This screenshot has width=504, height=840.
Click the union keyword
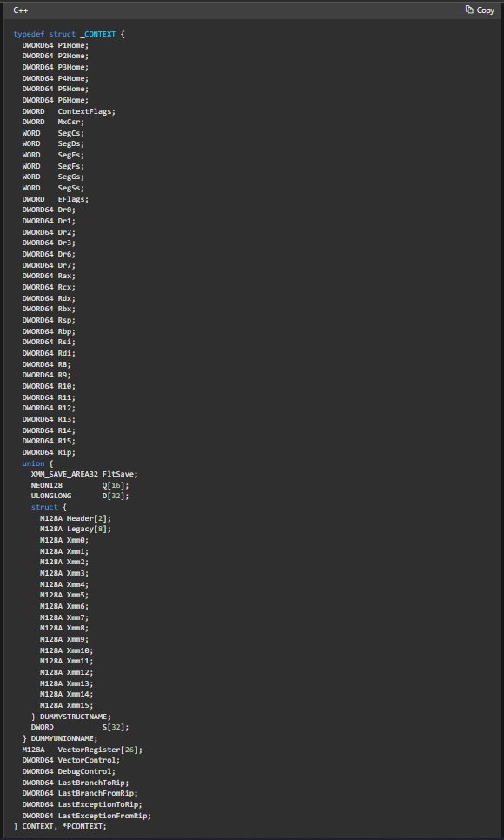[33, 463]
